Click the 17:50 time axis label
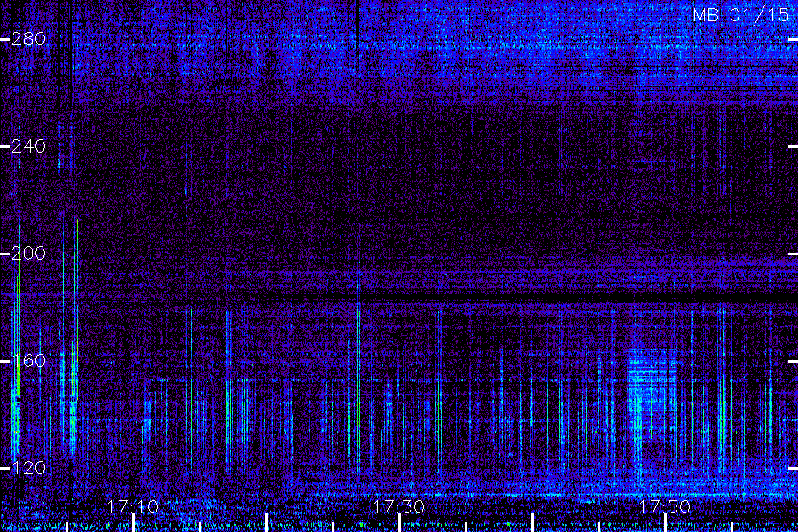 pyautogui.click(x=665, y=507)
